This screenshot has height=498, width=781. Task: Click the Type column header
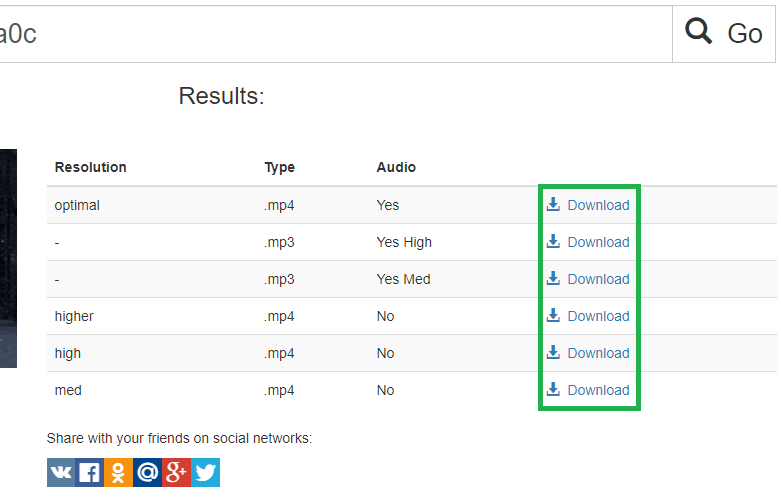[279, 167]
